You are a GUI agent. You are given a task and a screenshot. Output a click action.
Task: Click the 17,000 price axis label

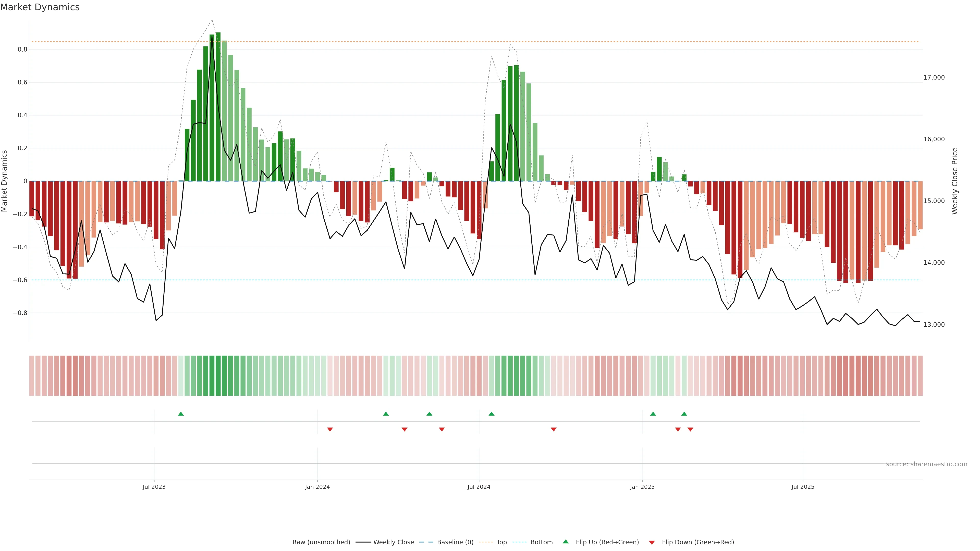(x=934, y=78)
